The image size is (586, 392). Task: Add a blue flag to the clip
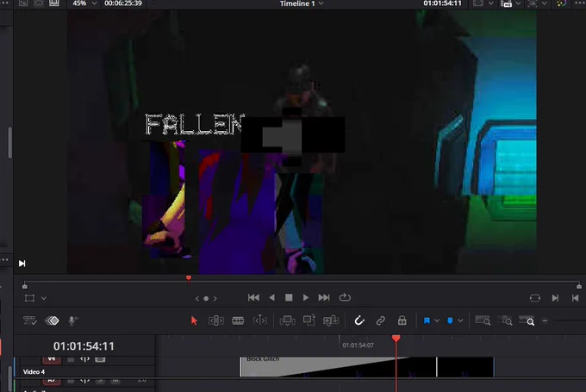point(427,320)
